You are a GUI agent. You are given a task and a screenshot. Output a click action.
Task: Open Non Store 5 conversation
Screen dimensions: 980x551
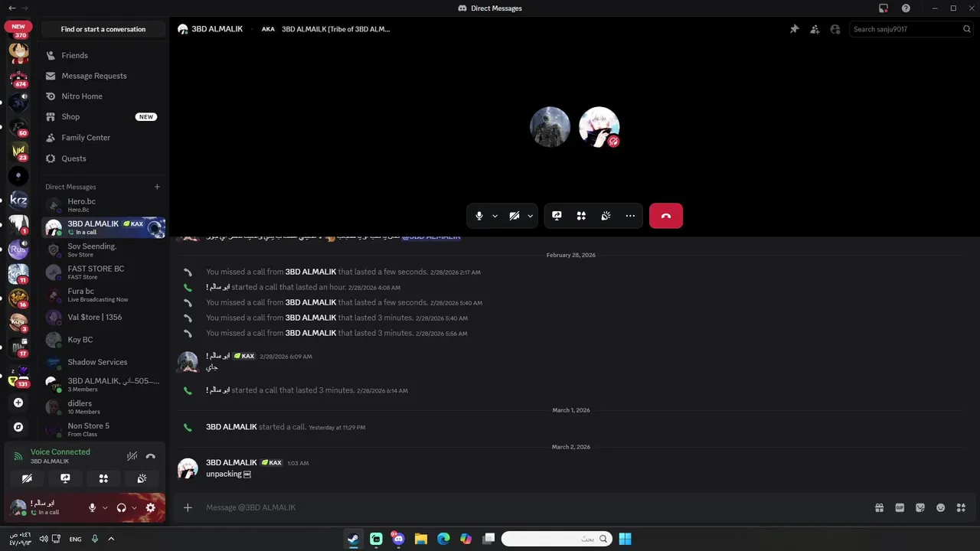point(103,429)
